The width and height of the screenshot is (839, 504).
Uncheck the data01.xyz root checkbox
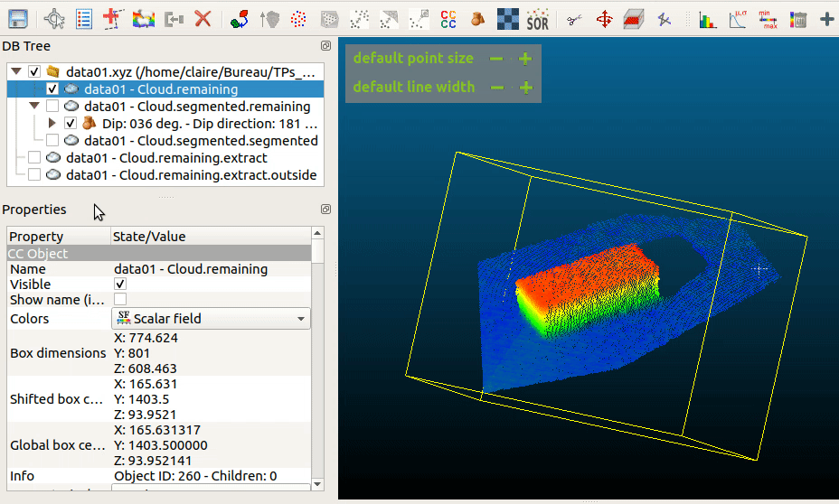tap(34, 71)
